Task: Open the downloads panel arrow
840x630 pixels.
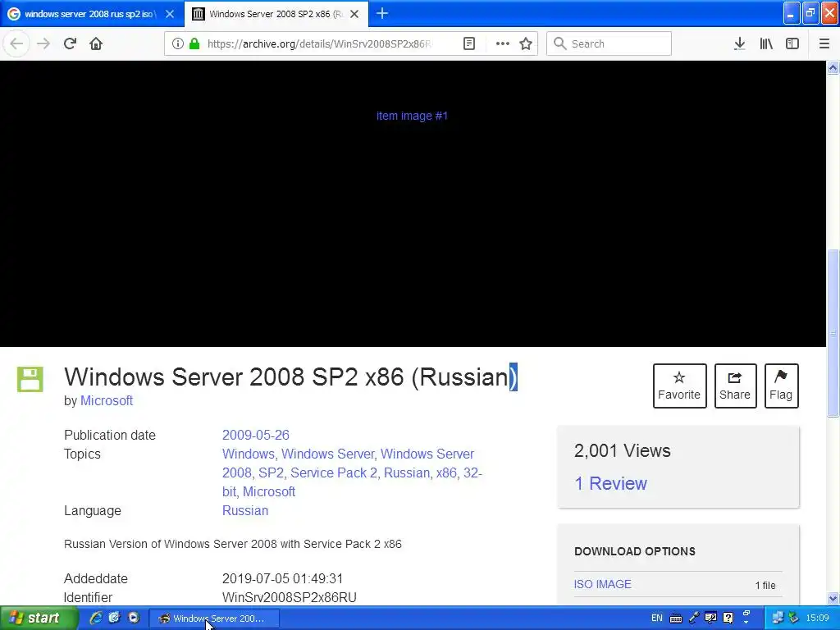Action: (x=739, y=43)
